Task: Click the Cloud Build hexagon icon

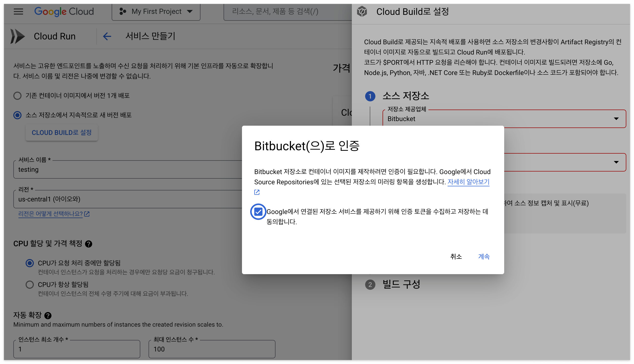Action: pos(362,12)
